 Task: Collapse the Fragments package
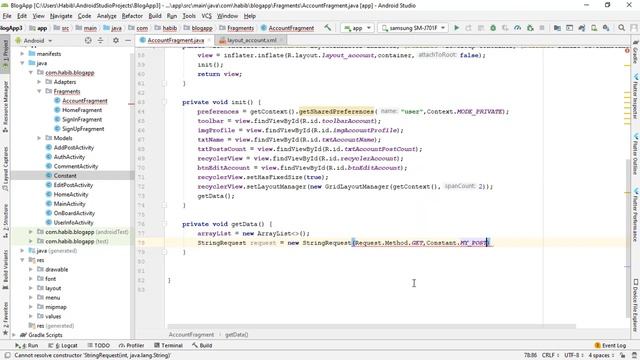(x=39, y=91)
